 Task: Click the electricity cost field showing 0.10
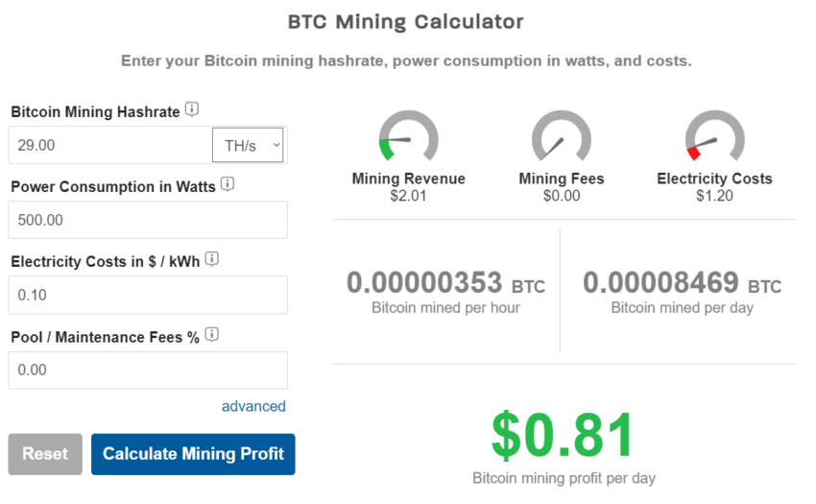coord(148,295)
